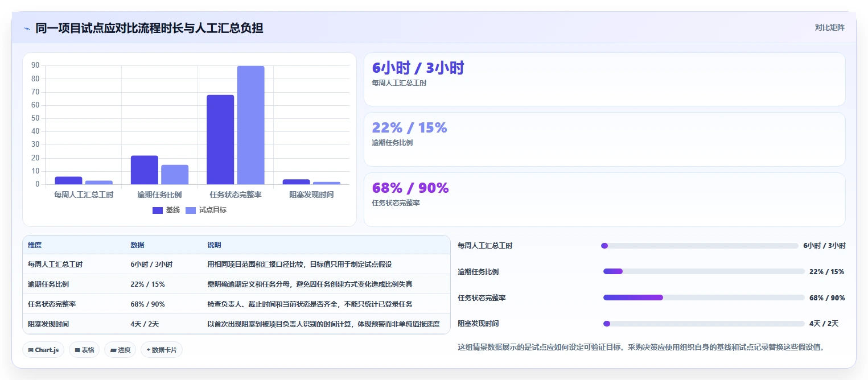Click the footnote starting 这组情景数据
868x380 pixels.
(641, 347)
